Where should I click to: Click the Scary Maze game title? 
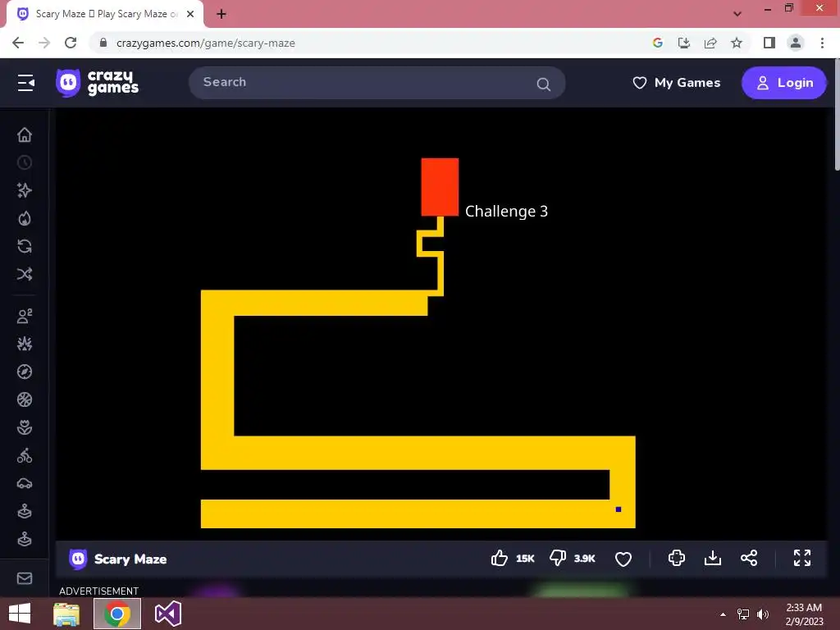[130, 559]
